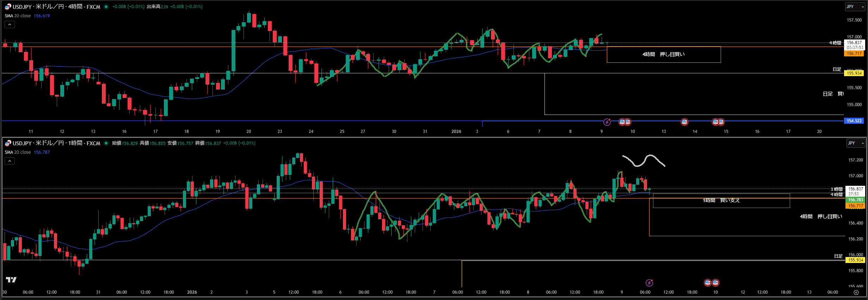The width and height of the screenshot is (868, 300).
Task: Collapse the legend on the 1-hour chart
Action: tap(10, 161)
